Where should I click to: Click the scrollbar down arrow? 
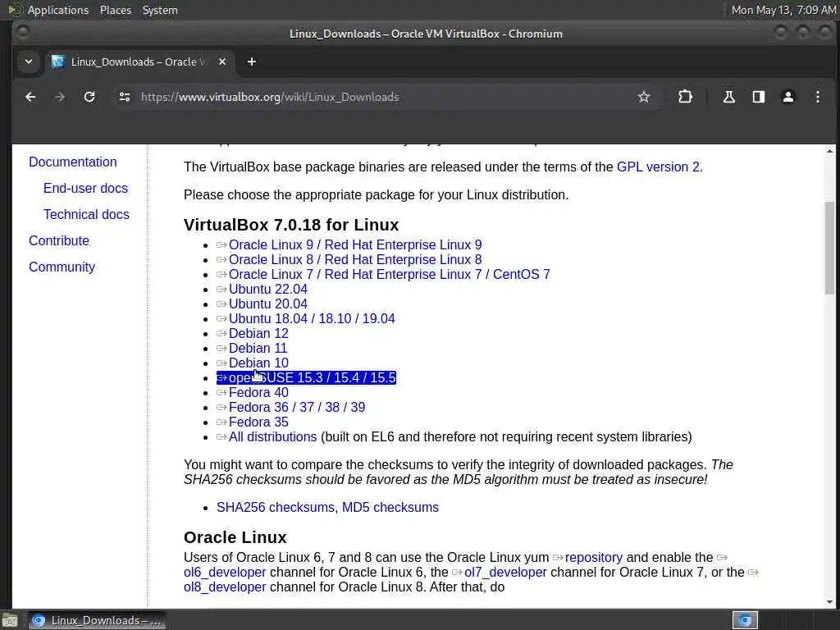coord(829,601)
